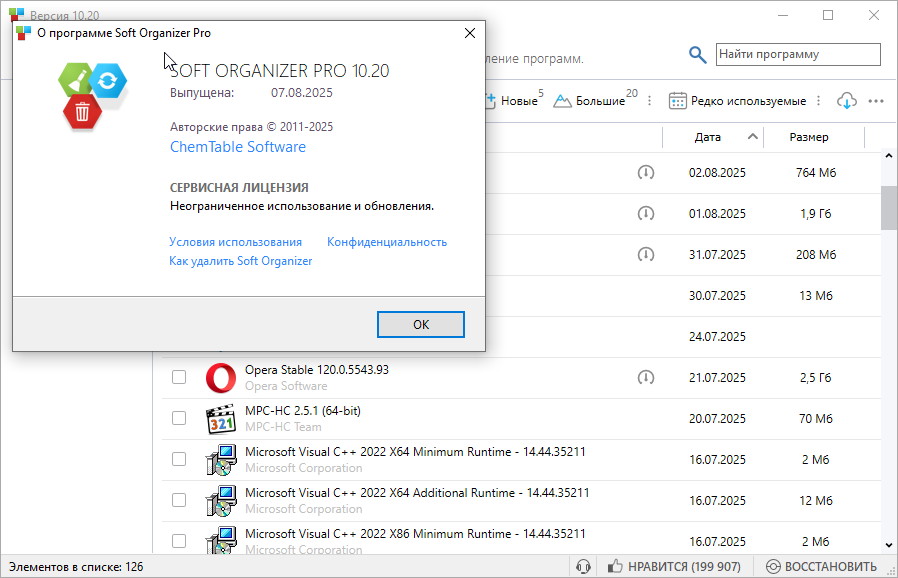Open the three-dot main menu
Screen dimensions: 898x578
pos(876,101)
